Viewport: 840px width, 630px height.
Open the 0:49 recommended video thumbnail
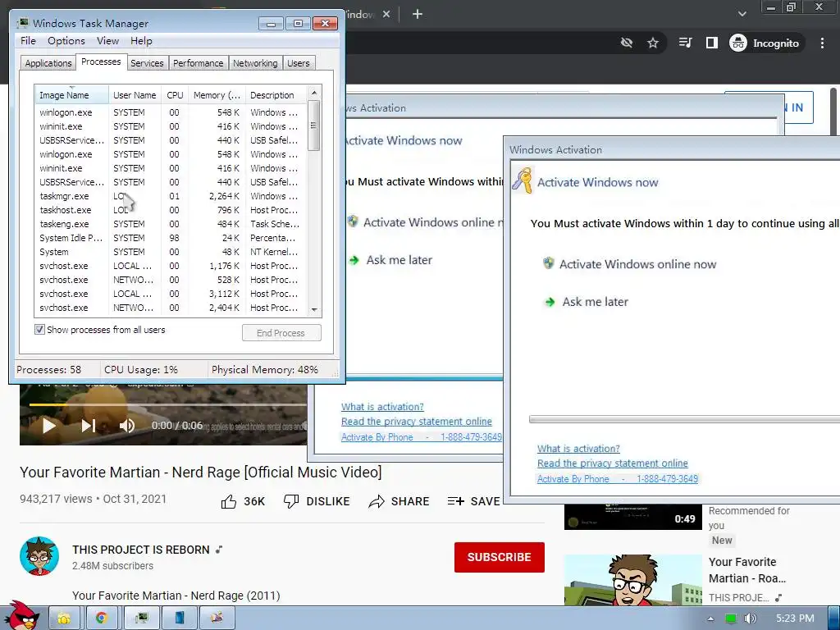[x=632, y=517]
